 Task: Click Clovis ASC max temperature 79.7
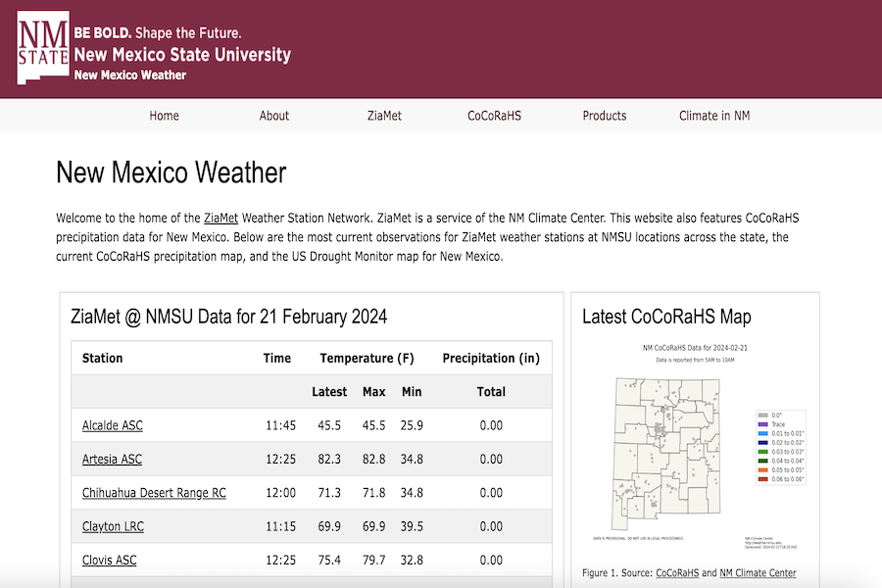tap(374, 561)
